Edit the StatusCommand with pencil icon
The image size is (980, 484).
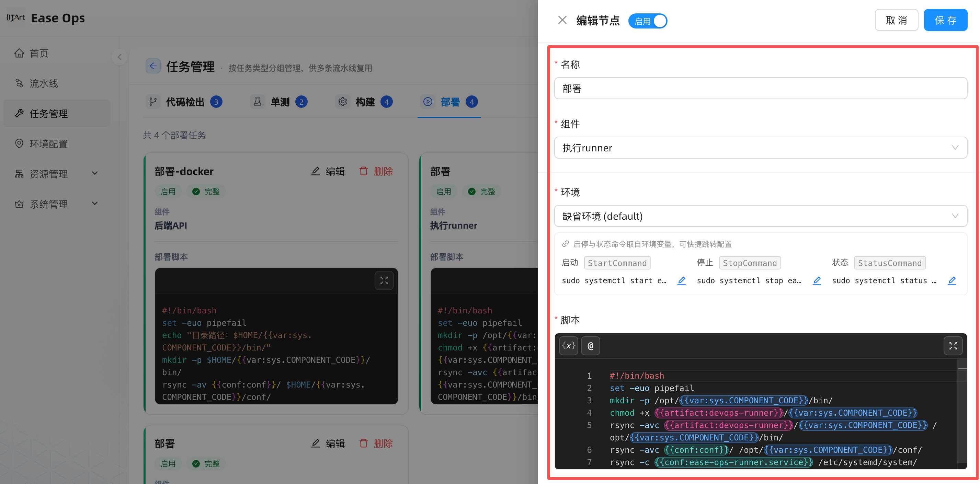tap(952, 280)
